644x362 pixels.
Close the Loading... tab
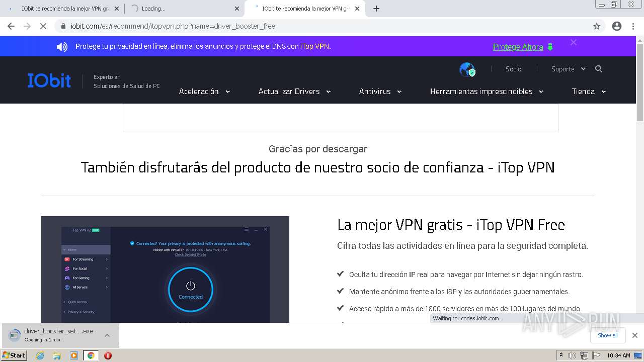(x=237, y=9)
